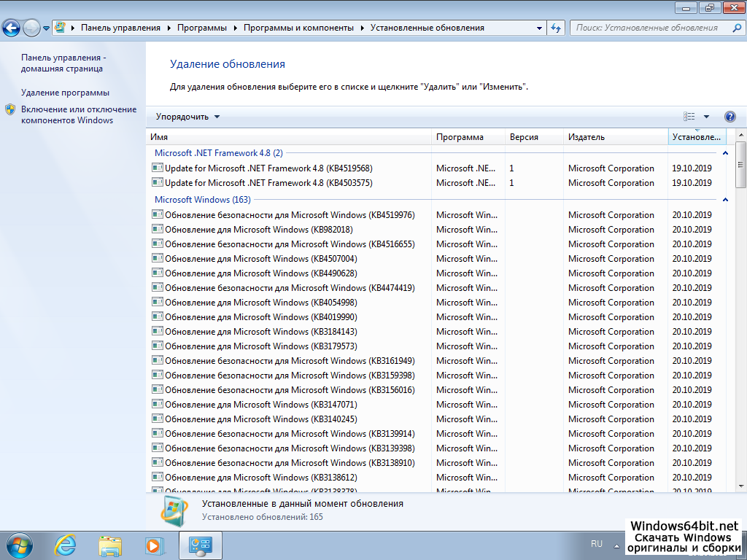Collapse the Microsoft Windows (163) group

click(x=725, y=200)
